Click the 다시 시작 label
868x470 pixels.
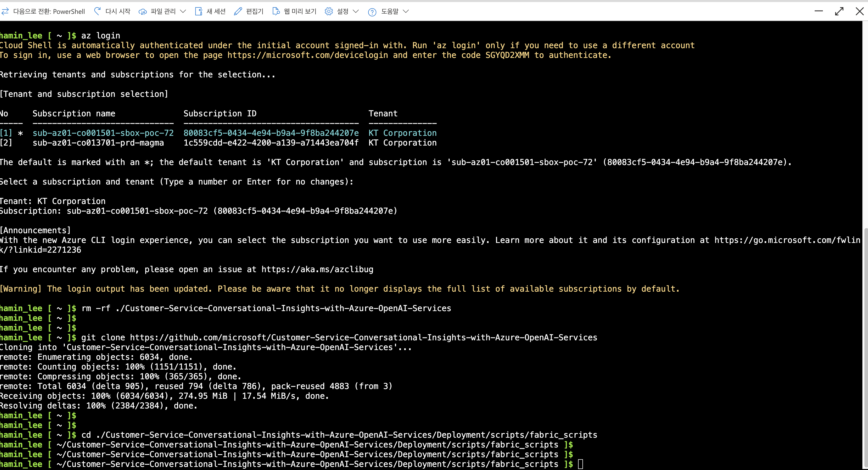coord(118,12)
